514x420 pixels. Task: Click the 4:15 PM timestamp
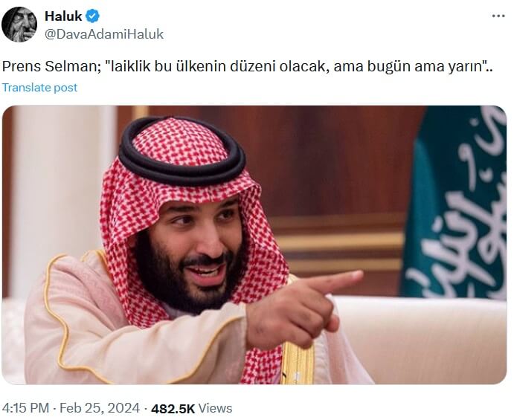coord(27,408)
